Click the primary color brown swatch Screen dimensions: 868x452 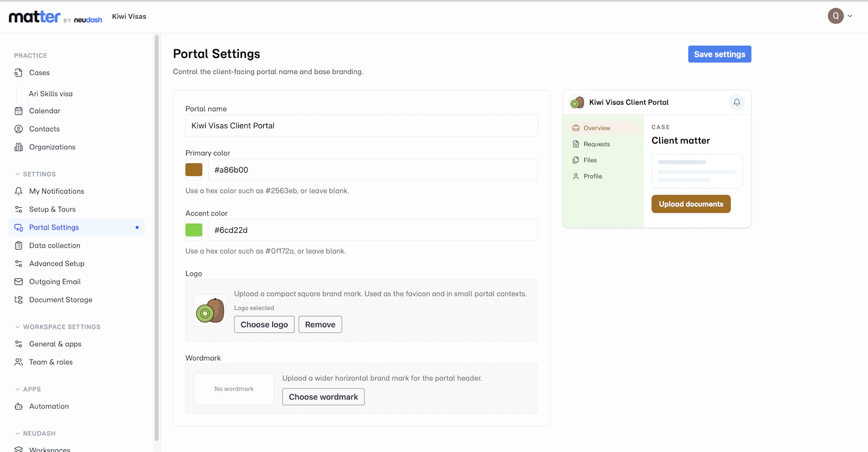point(194,170)
